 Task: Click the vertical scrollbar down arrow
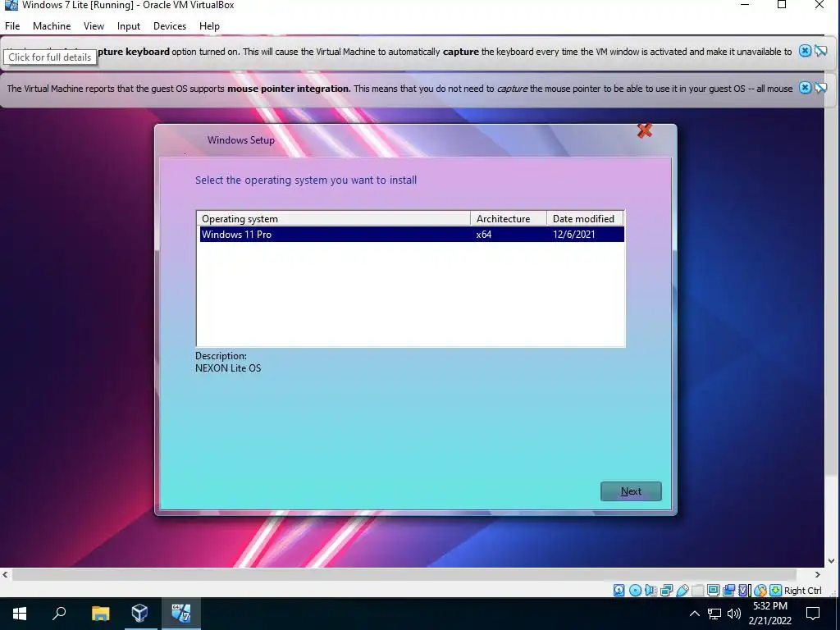[x=832, y=561]
